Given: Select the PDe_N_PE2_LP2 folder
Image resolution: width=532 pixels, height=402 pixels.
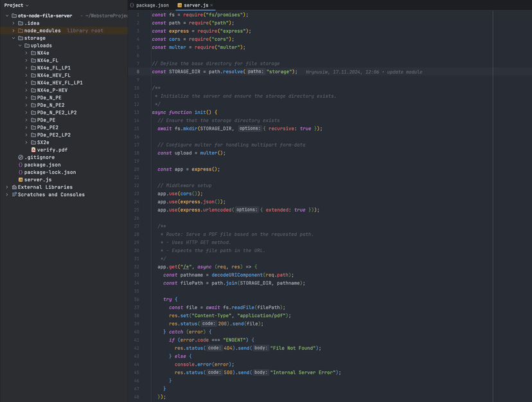Looking at the screenshot, I should pos(57,113).
